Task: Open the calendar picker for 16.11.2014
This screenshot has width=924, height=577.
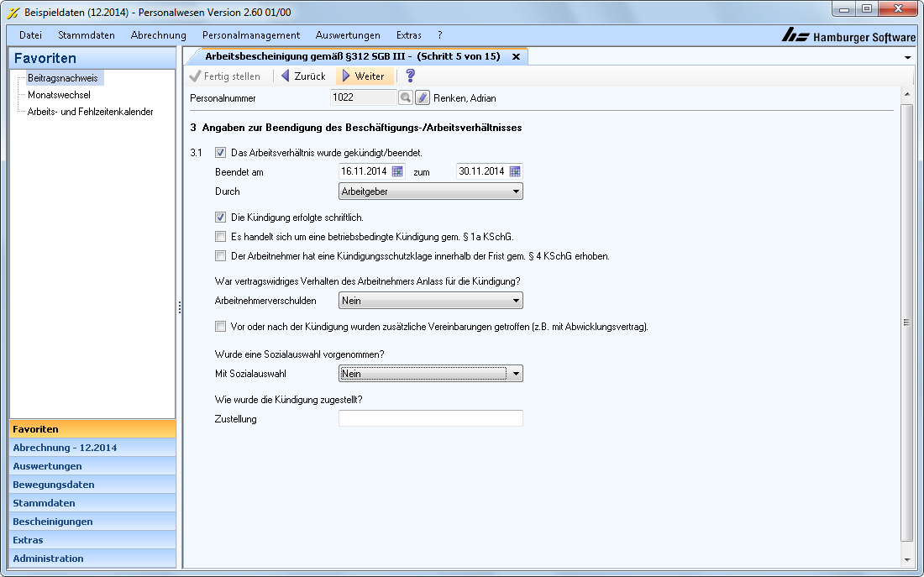Action: [x=398, y=171]
